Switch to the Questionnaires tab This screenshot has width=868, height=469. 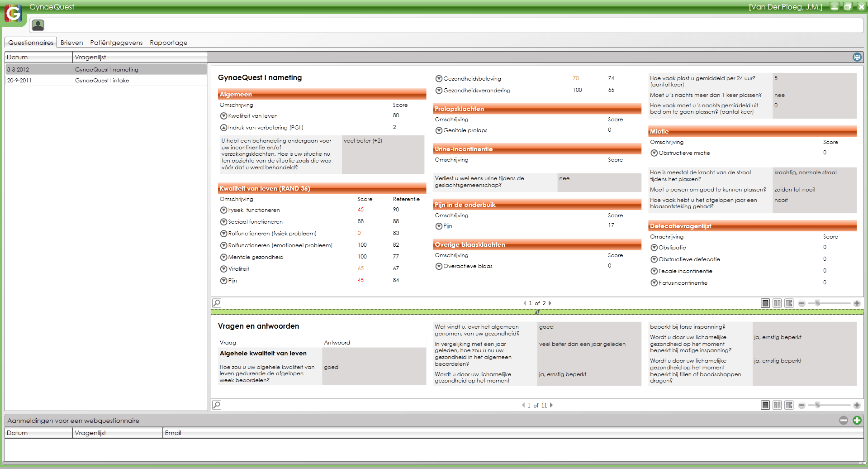[x=31, y=43]
